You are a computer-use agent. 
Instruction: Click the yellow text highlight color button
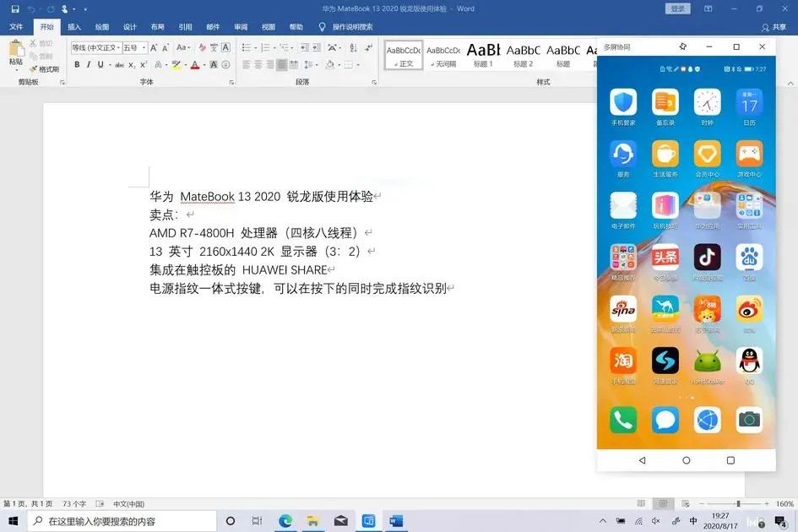[x=176, y=65]
